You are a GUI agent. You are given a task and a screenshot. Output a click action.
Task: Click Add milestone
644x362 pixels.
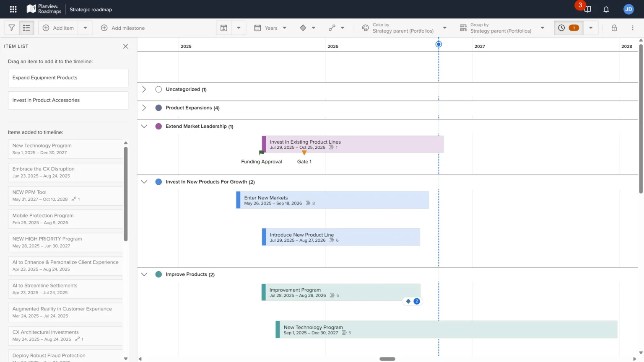[123, 28]
